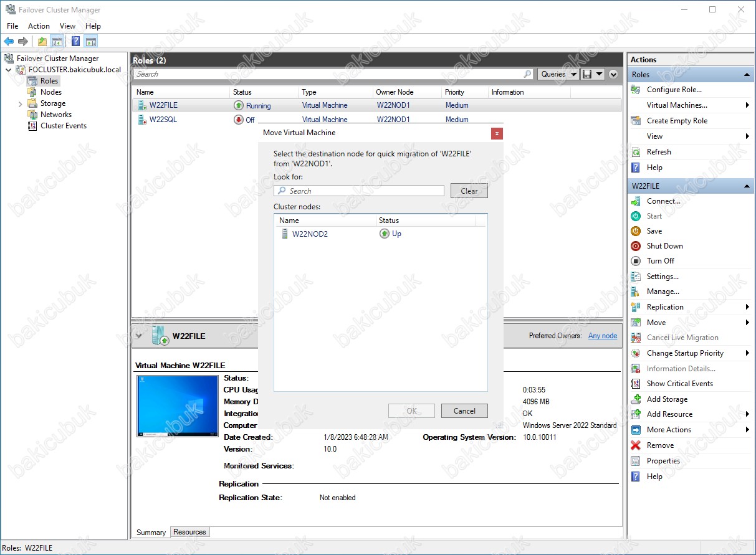Image resolution: width=756 pixels, height=555 pixels.
Task: Collapse the Roles section in the Actions pane
Action: (747, 75)
